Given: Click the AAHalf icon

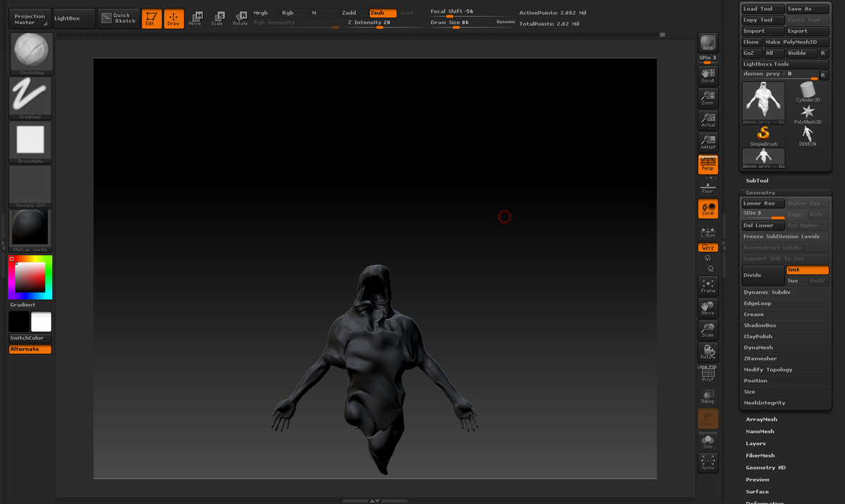Looking at the screenshot, I should coord(708,141).
